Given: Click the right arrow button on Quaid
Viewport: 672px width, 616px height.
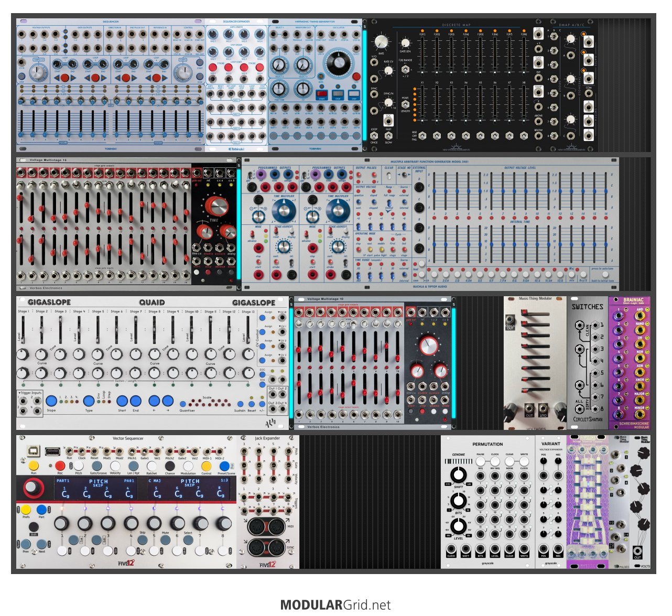Looking at the screenshot, I should (x=168, y=402).
